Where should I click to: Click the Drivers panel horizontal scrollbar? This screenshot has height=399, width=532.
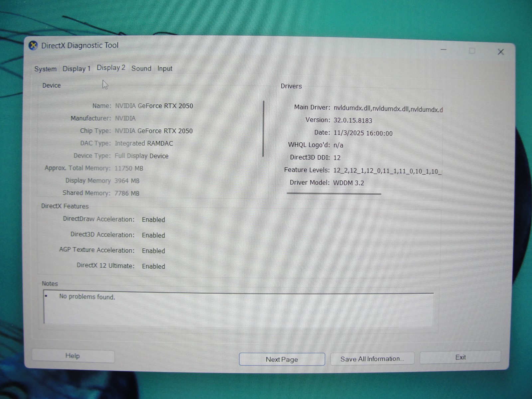tap(334, 194)
